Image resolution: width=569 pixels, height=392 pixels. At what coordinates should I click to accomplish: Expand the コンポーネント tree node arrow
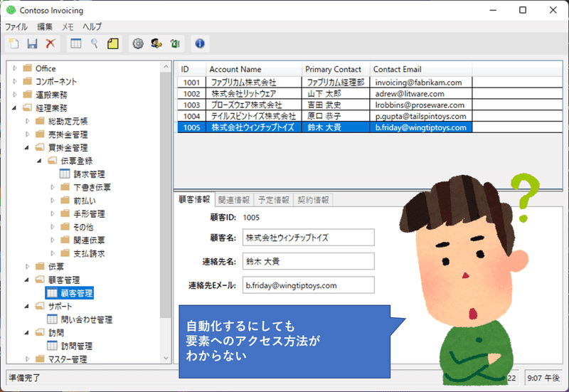15,81
